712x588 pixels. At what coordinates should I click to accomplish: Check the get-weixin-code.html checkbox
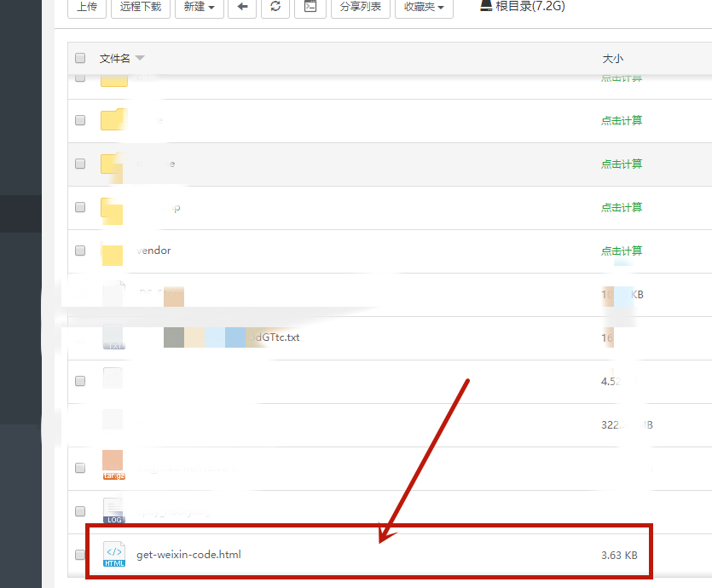[x=80, y=555]
